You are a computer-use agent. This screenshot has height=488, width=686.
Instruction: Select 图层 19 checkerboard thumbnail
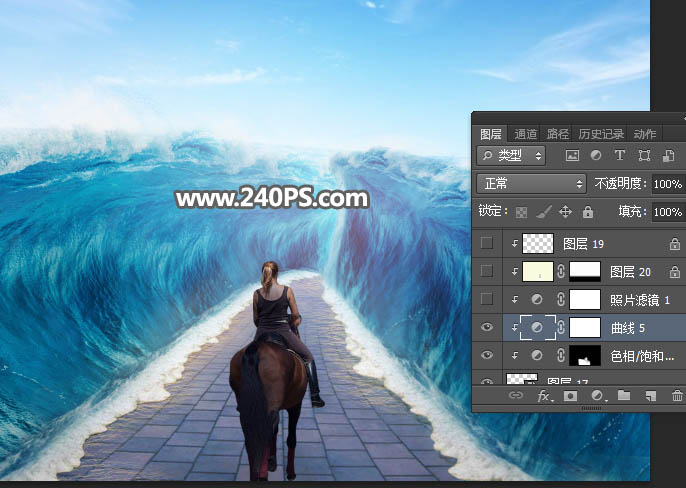pyautogui.click(x=538, y=243)
